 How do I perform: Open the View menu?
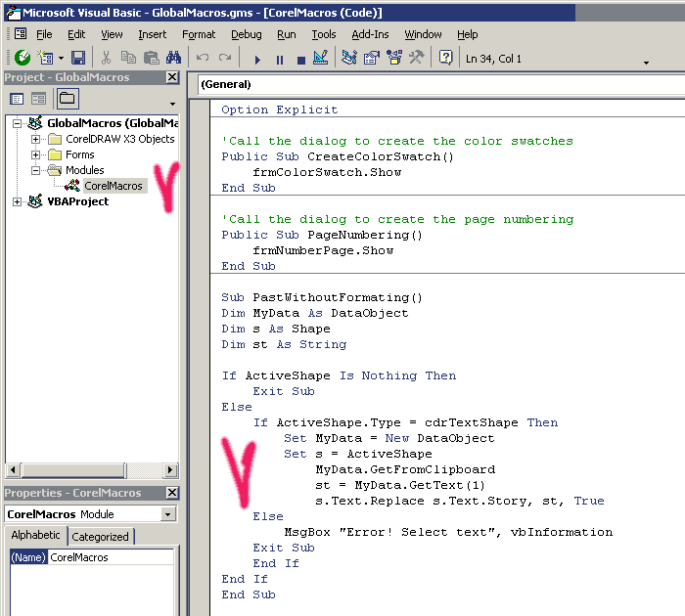[112, 34]
